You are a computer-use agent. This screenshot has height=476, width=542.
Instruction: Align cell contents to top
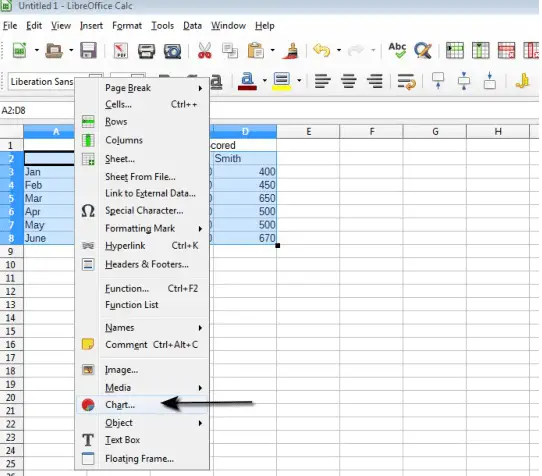point(438,81)
